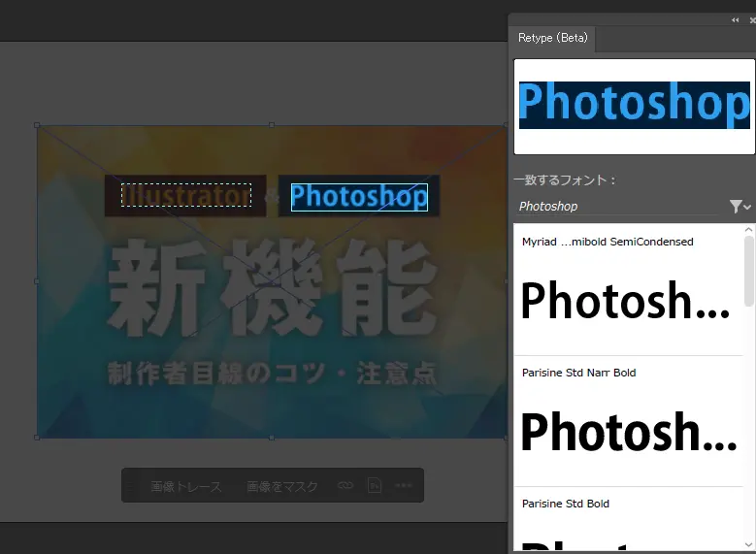Open the Retype (Beta) tab
The width and height of the screenshot is (756, 554).
point(552,38)
